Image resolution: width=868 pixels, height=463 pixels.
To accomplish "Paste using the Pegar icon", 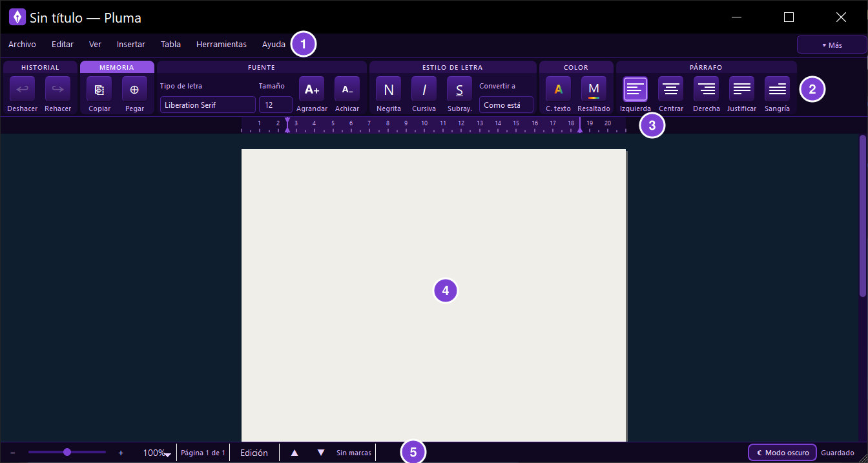I will point(134,89).
